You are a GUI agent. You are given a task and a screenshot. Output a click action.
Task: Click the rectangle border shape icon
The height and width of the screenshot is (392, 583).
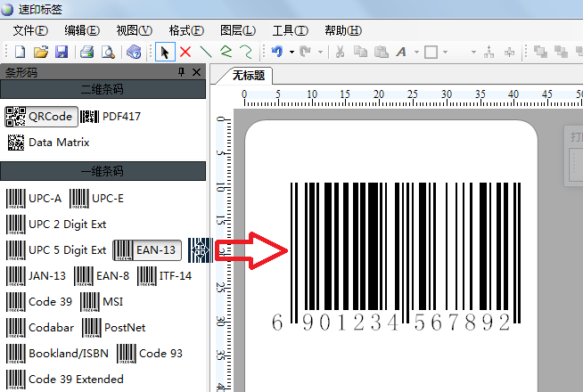point(431,52)
